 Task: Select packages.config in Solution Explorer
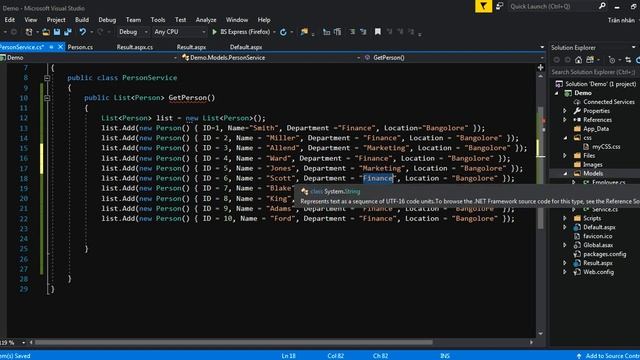(604, 254)
